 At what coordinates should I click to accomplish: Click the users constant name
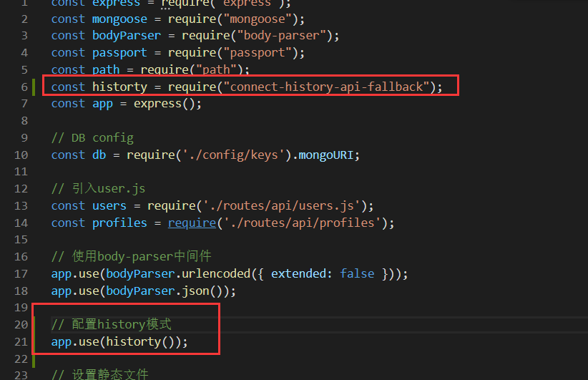pyautogui.click(x=109, y=205)
